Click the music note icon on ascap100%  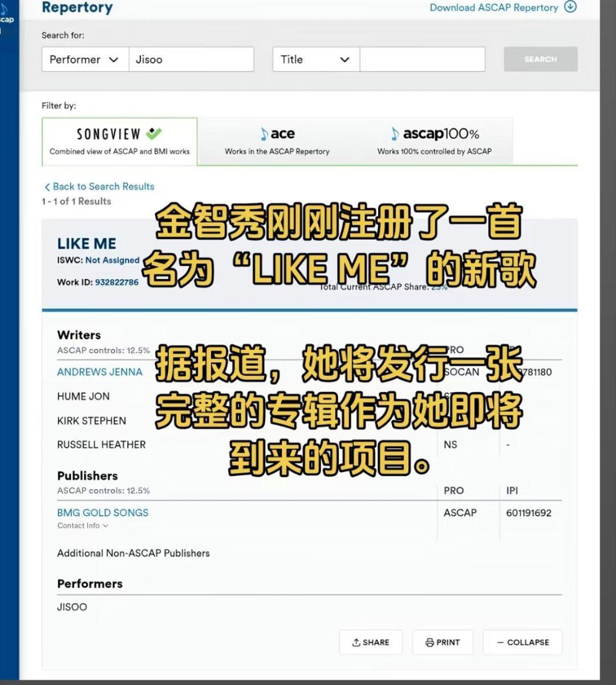[x=395, y=134]
